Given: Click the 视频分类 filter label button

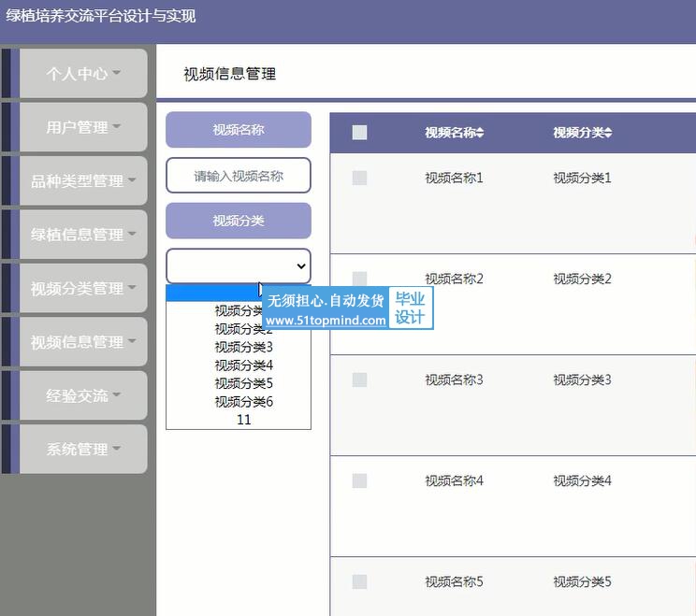Looking at the screenshot, I should [239, 221].
